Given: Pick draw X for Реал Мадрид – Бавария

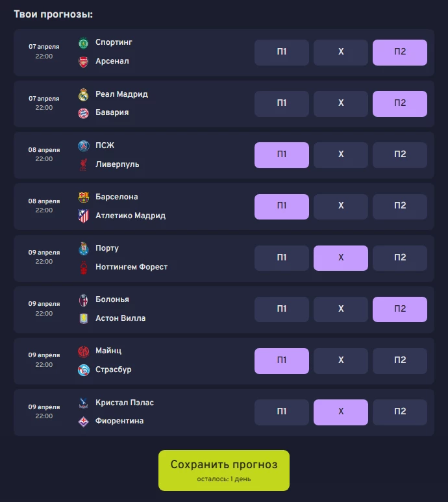Looking at the screenshot, I should point(341,104).
